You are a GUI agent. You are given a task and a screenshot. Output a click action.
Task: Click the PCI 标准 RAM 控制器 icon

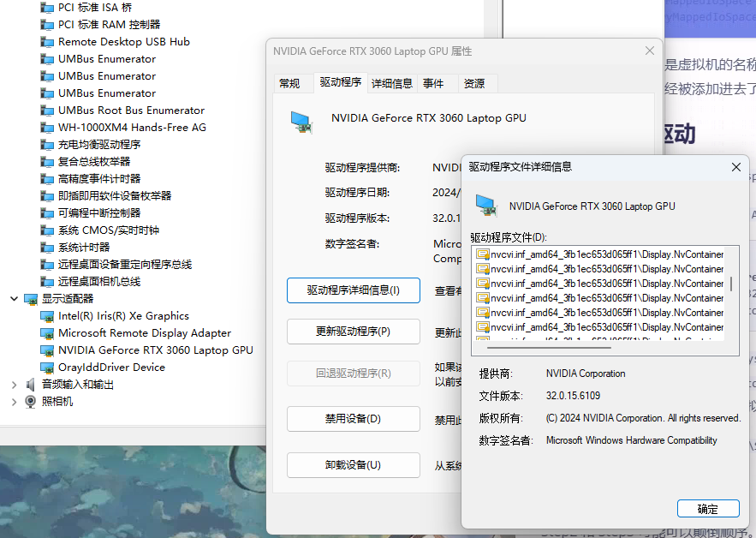pos(47,25)
